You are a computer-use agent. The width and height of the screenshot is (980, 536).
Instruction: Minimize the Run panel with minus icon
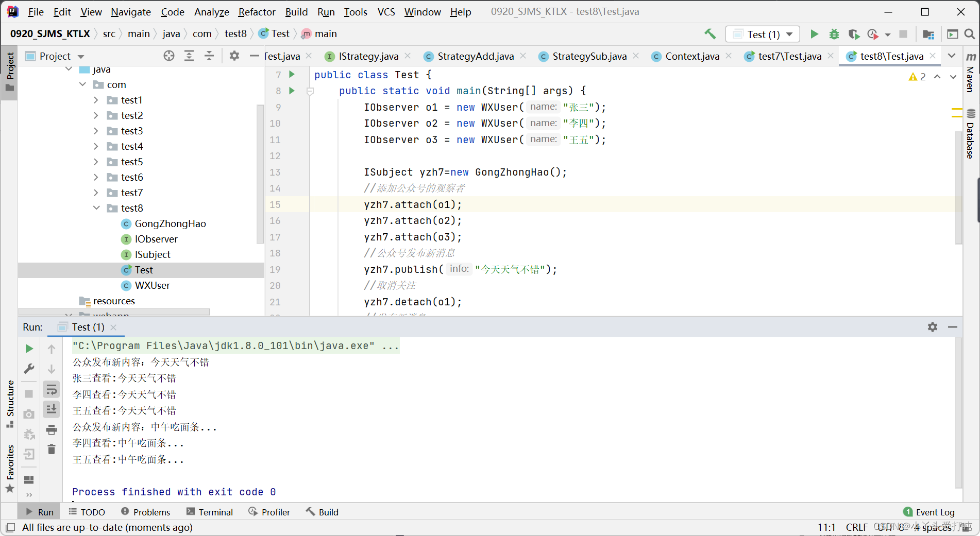(x=953, y=327)
